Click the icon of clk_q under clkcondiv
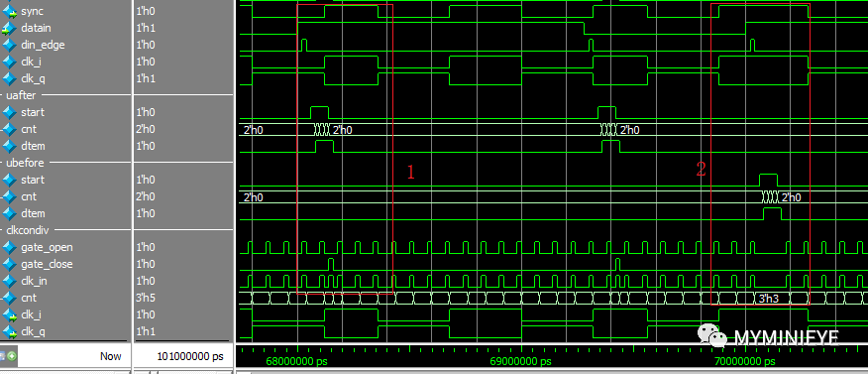 (x=9, y=332)
